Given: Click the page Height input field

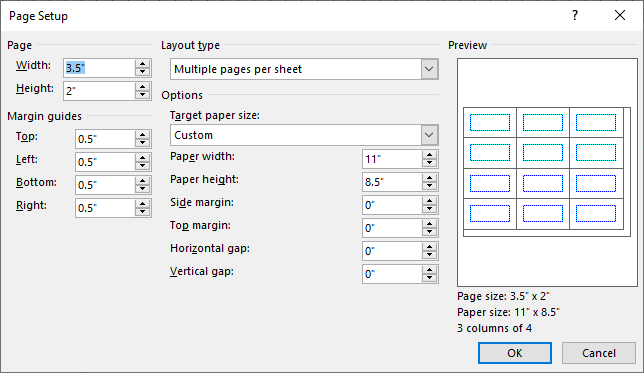Looking at the screenshot, I should (99, 91).
